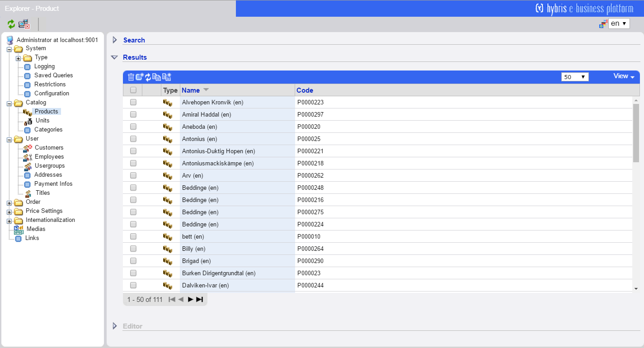Screen dimensions: 644x348
Task: Select Saved Queries in the tree
Action: click(x=53, y=75)
